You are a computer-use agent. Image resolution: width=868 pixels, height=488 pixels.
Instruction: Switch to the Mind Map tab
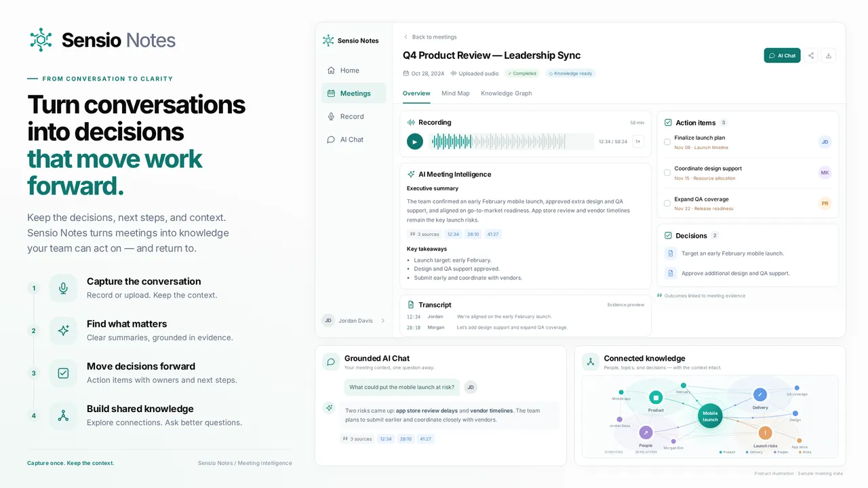point(456,94)
